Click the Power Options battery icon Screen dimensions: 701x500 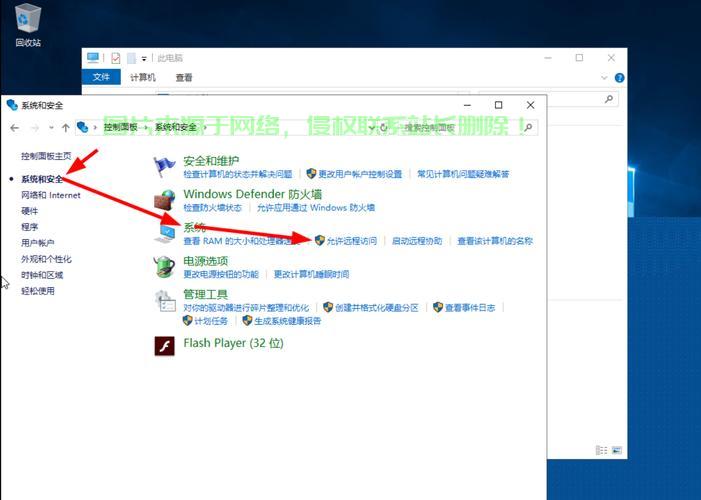pos(164,267)
